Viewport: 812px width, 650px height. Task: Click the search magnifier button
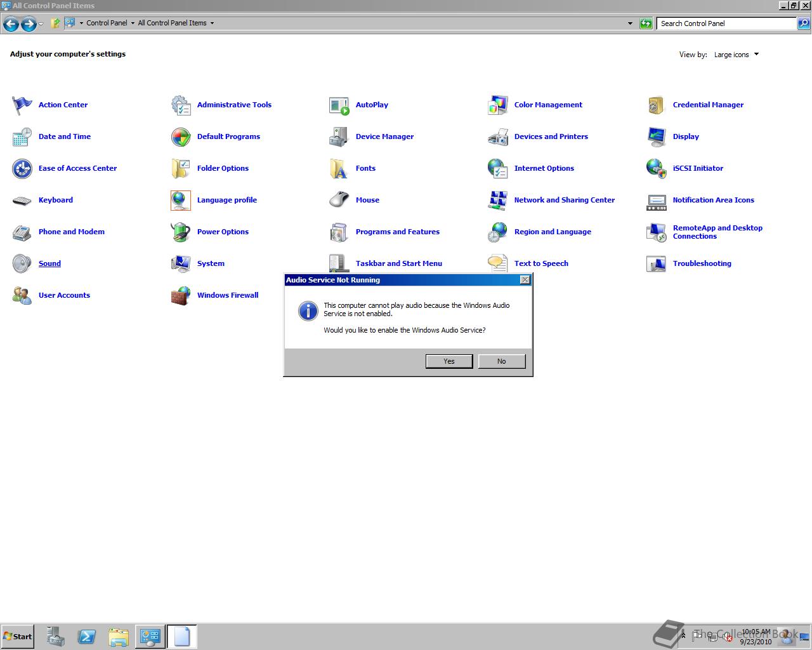click(x=804, y=23)
